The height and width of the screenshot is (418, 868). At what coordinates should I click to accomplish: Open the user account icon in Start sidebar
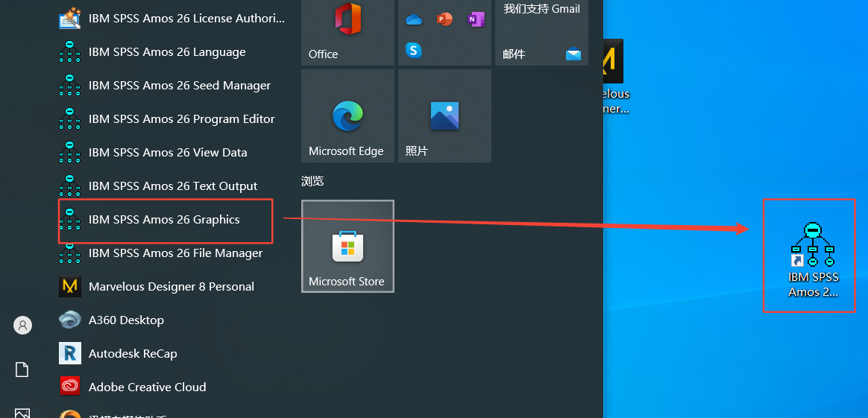pos(22,326)
